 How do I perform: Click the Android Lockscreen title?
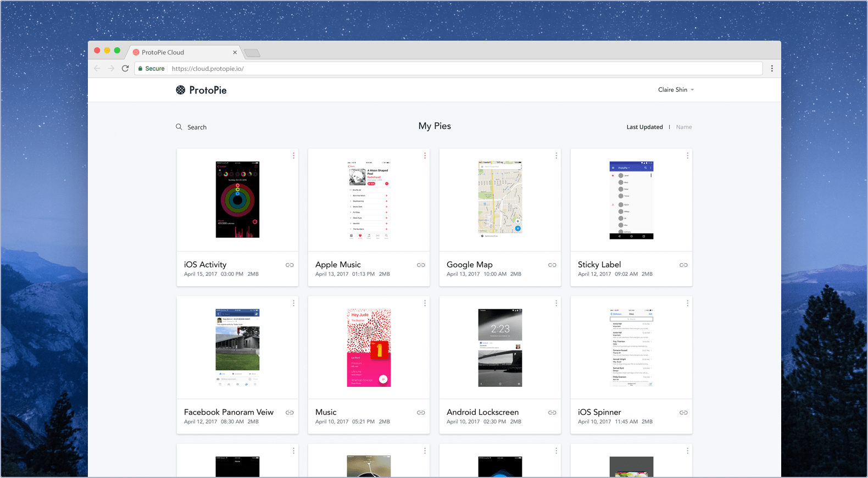point(482,412)
